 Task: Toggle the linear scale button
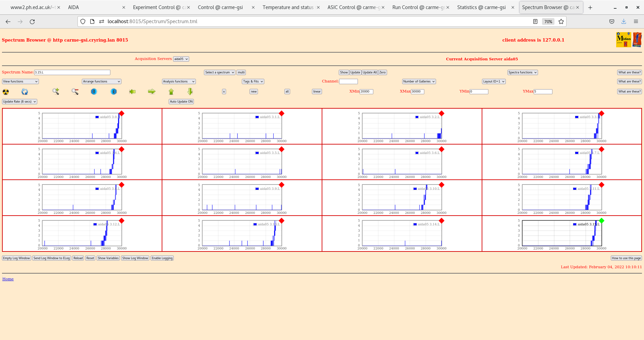tap(317, 92)
